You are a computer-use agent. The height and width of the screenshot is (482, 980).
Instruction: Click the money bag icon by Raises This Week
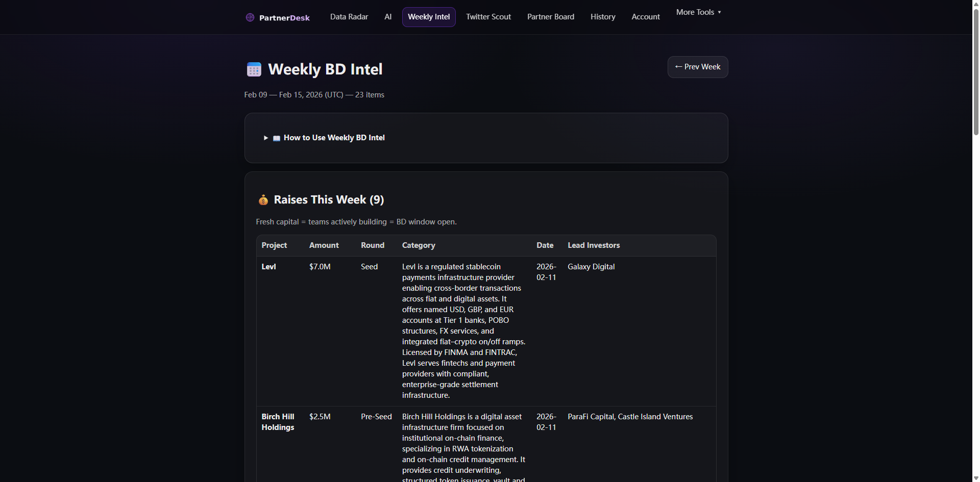(x=263, y=200)
